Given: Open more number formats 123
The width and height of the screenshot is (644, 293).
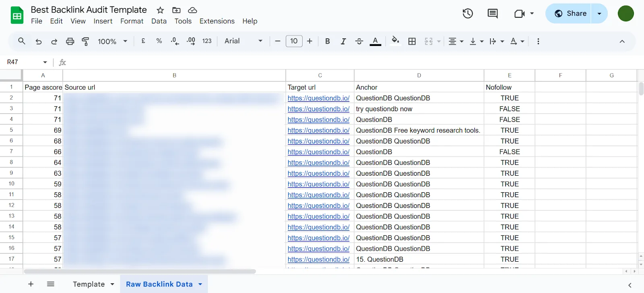Looking at the screenshot, I should 207,41.
